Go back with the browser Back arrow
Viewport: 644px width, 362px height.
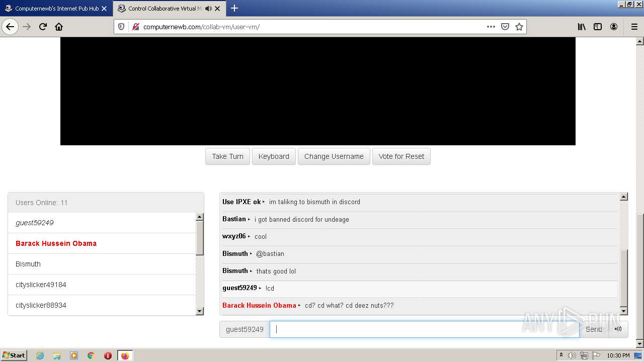[10, 27]
